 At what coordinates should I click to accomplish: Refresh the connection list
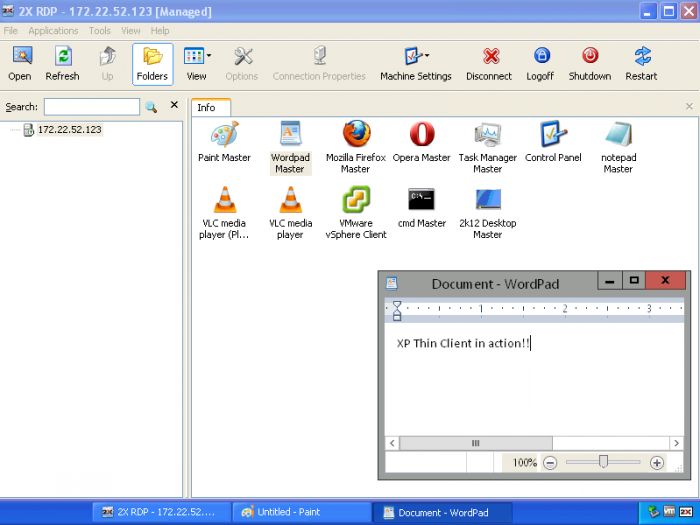click(x=62, y=64)
